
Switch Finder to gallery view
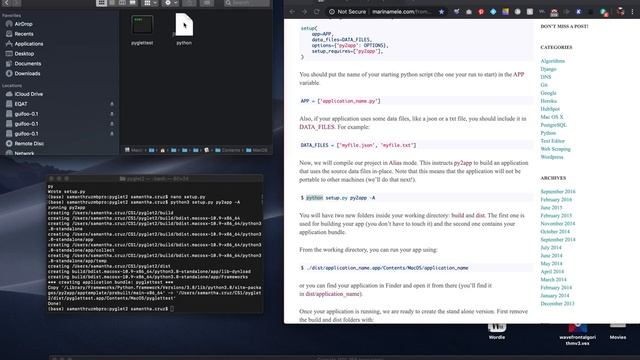tap(132, 3)
